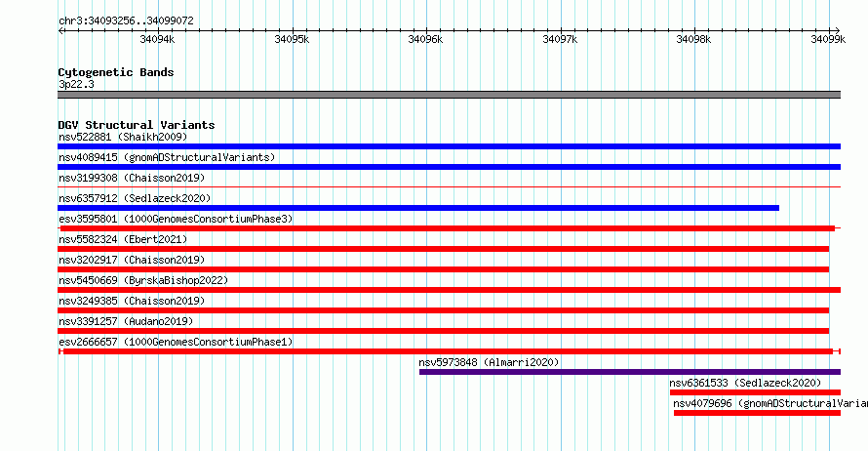Click the nsv3391257 (Audano2019) label

tap(126, 321)
